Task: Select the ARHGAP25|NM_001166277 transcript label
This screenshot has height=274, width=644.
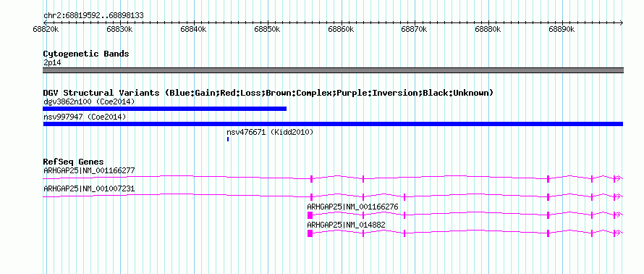Action: click(89, 171)
